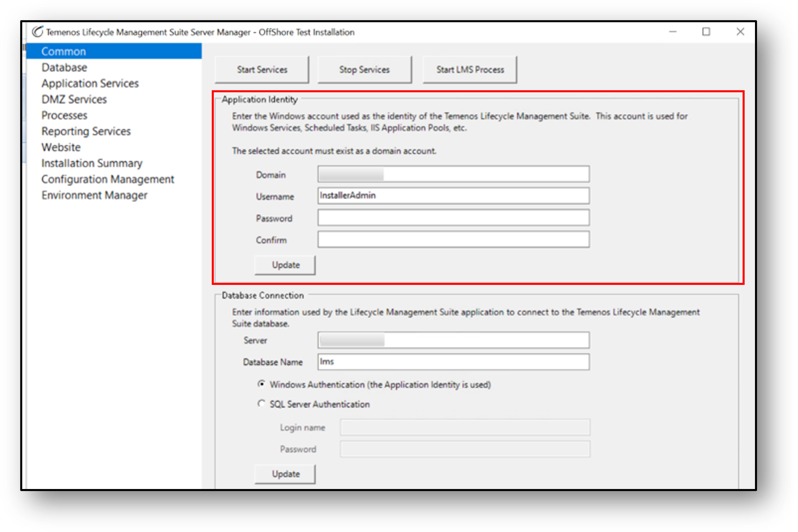
Task: Open the Database section
Action: [x=64, y=67]
